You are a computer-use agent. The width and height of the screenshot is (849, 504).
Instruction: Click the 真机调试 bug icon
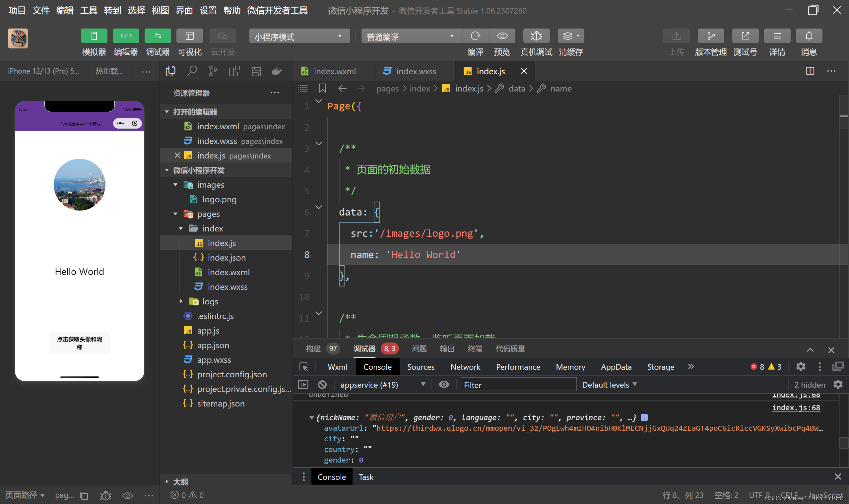pos(536,36)
